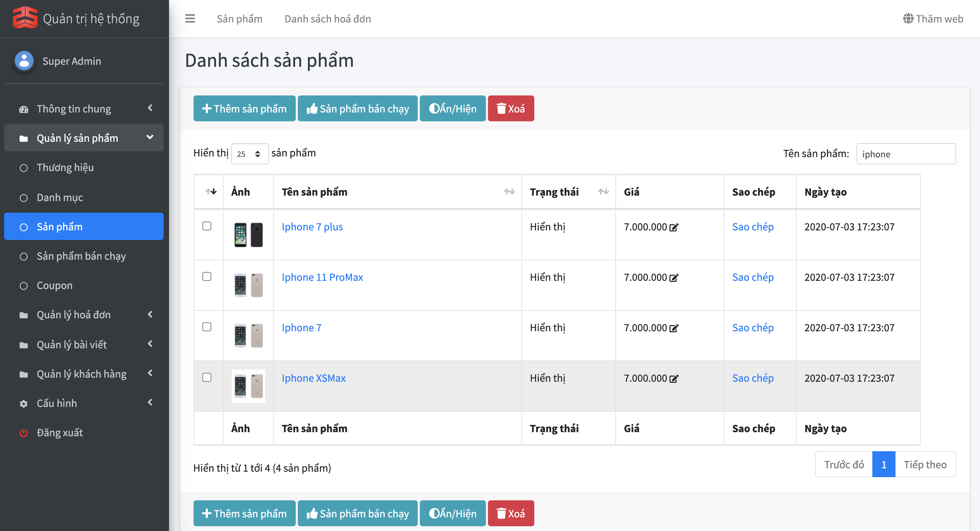980x531 pixels.
Task: Click the price edit icon for Iphone 7
Action: click(x=674, y=328)
